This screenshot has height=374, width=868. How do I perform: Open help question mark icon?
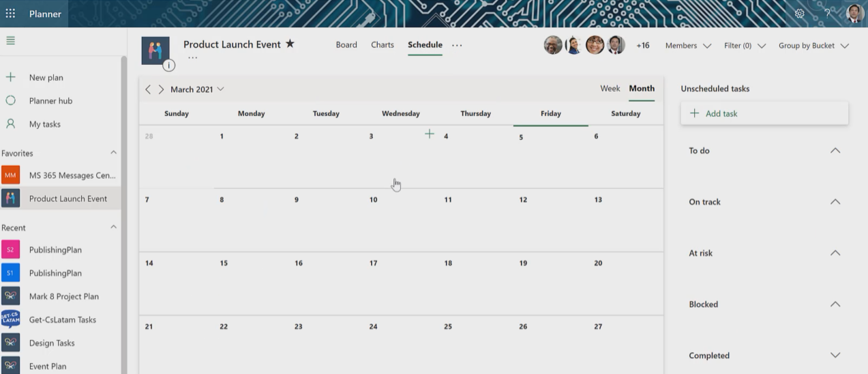click(x=827, y=14)
